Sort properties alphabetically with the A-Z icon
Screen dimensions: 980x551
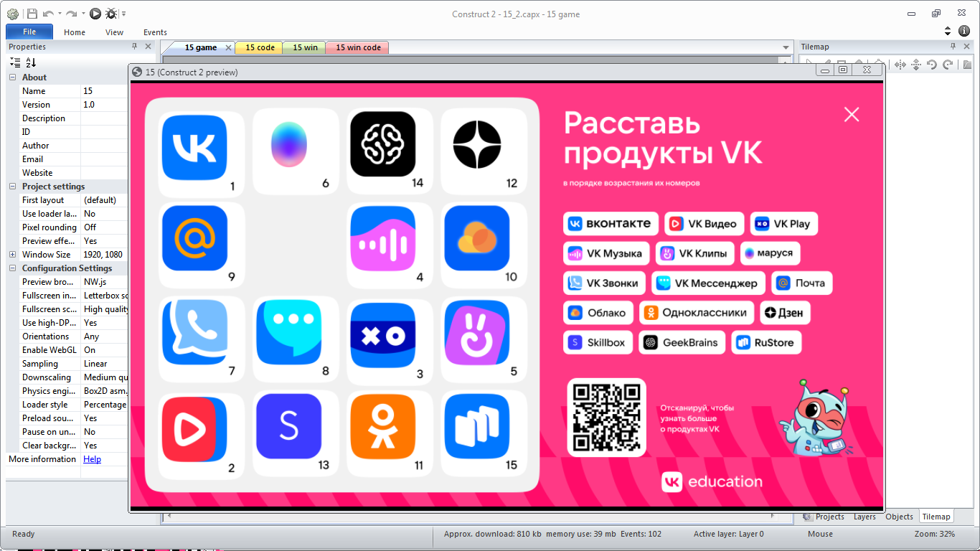point(31,62)
